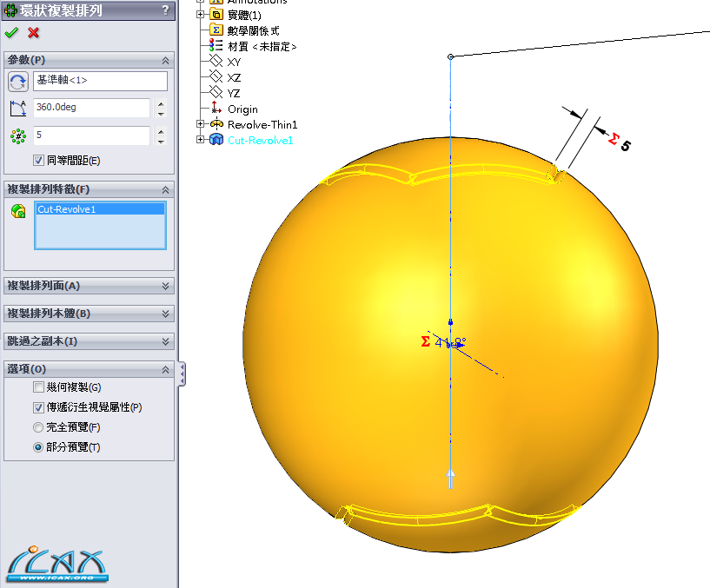Decrease the instance count with down arrow
The height and width of the screenshot is (588, 710).
(161, 142)
